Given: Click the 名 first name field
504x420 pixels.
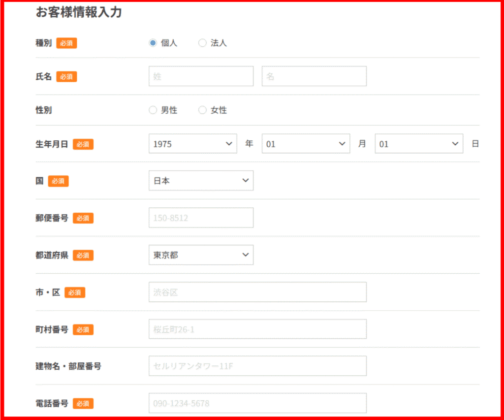Looking at the screenshot, I should tap(314, 76).
